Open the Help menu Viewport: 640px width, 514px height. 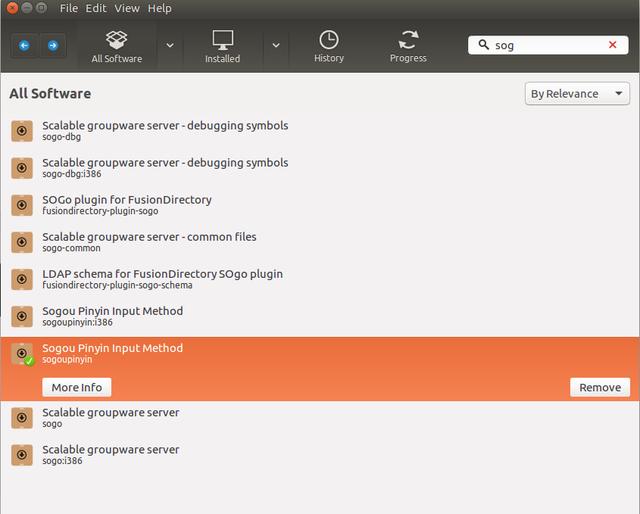[160, 8]
